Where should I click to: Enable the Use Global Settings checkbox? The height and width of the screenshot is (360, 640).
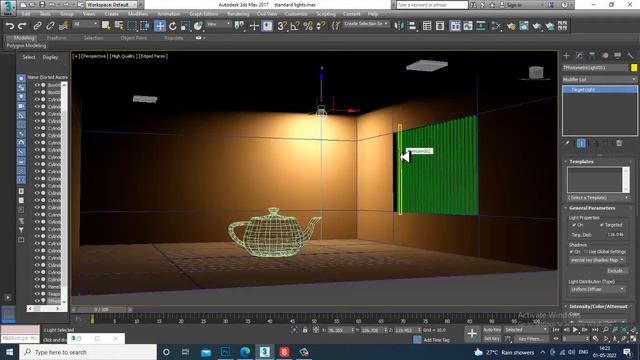click(x=586, y=252)
